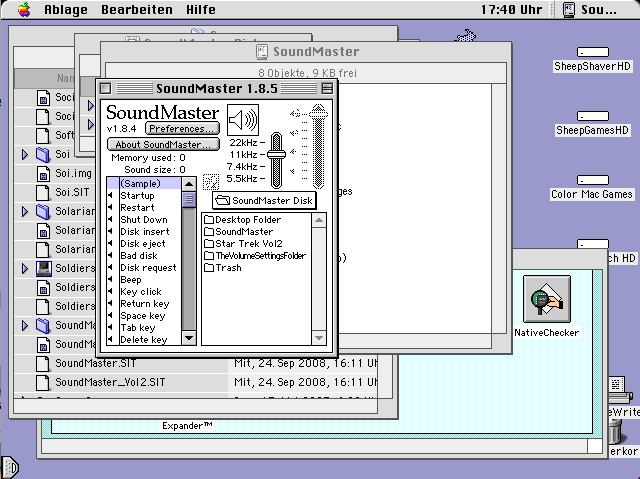The image size is (640, 479).
Task: Select the (Sample) event in the list
Action: pos(143,183)
